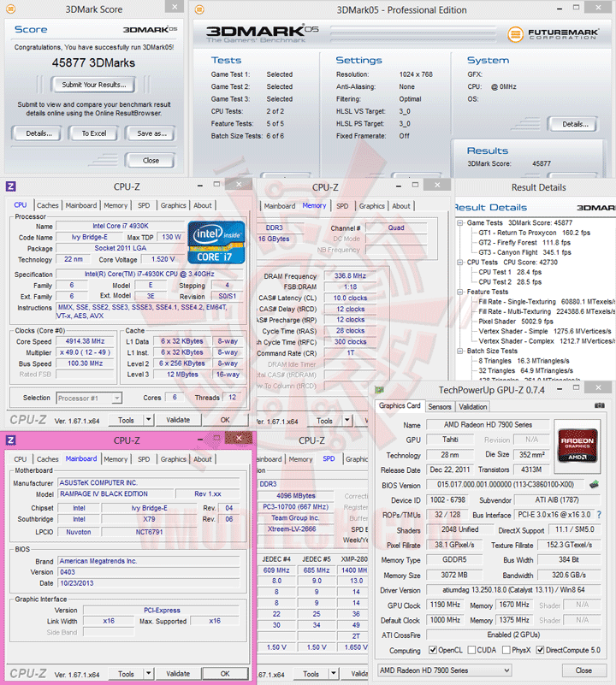616x685 pixels.
Task: Collapse the Feature Tests tree node
Action: [460, 292]
